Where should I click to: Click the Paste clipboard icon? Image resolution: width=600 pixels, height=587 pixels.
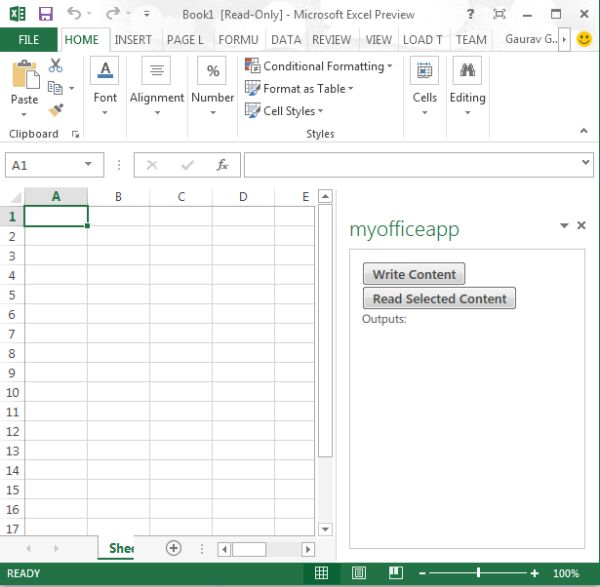pos(25,74)
